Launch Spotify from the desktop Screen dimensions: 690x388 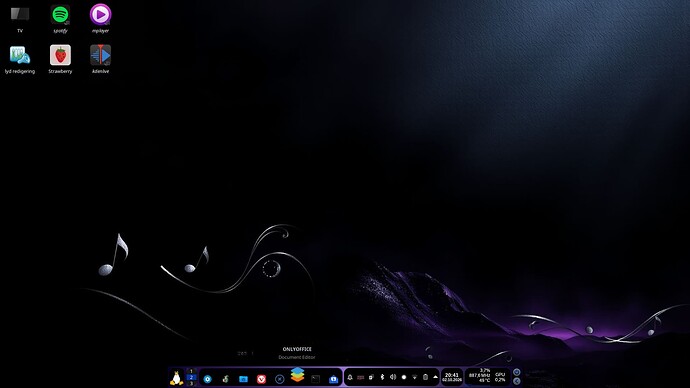click(x=60, y=18)
